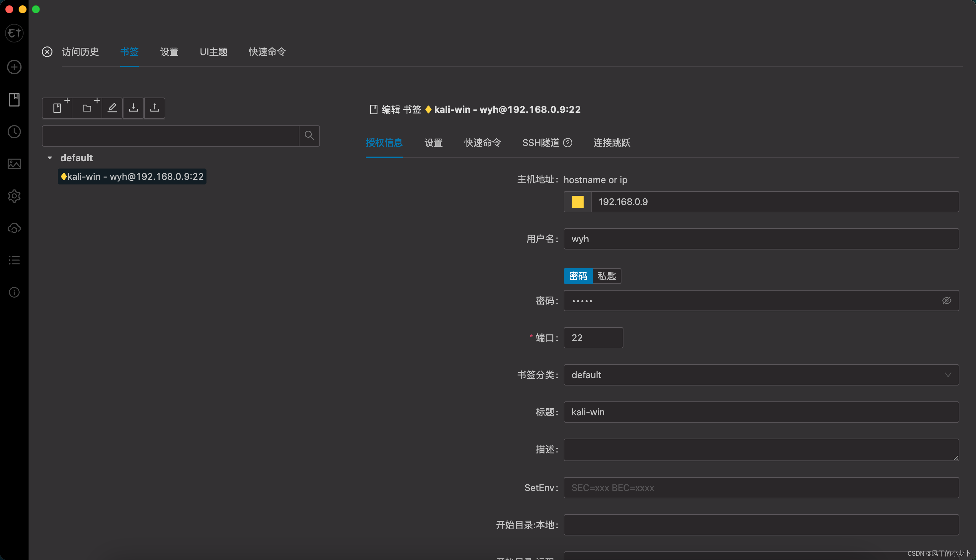The width and height of the screenshot is (976, 560).
Task: Open the 书签分类 default dropdown
Action: 761,375
